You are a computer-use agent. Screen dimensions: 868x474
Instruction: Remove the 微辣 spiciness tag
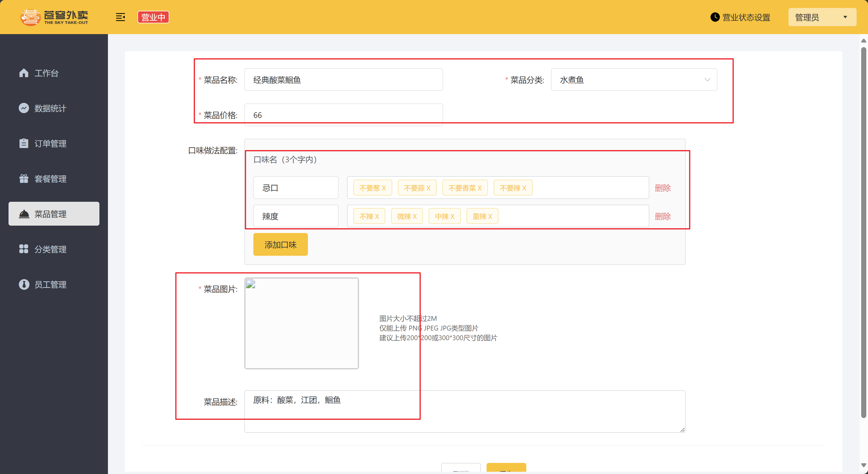(414, 217)
